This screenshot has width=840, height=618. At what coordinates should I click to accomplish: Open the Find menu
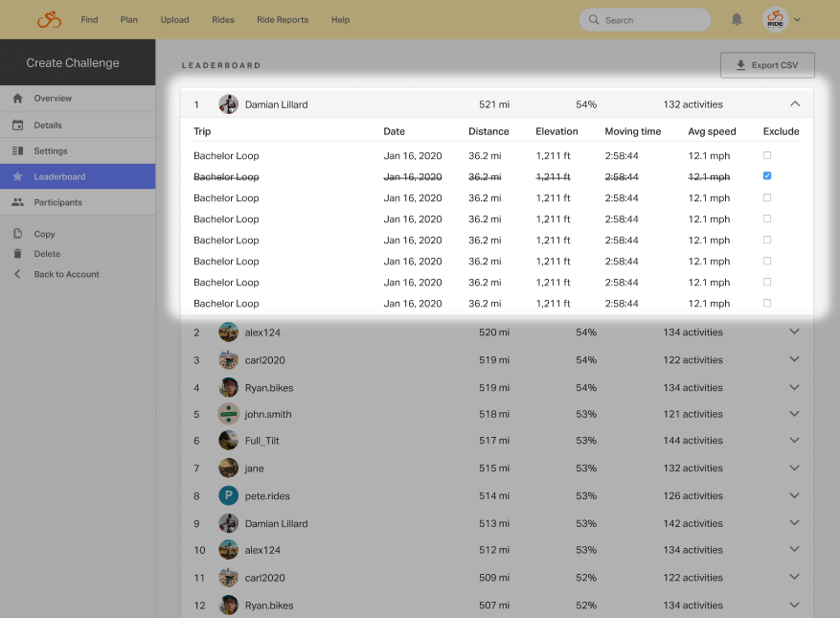point(89,20)
